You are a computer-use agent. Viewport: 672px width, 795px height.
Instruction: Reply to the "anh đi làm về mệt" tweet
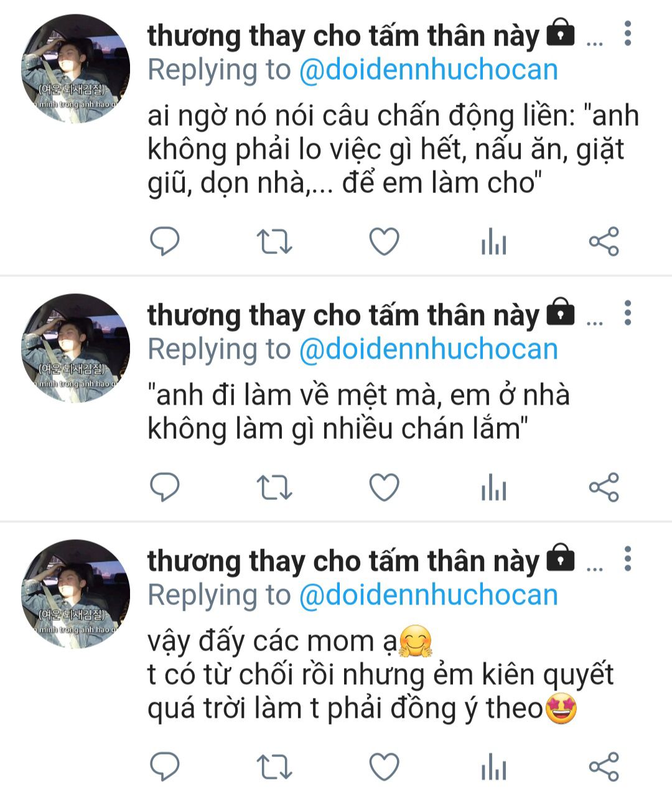coord(165,487)
